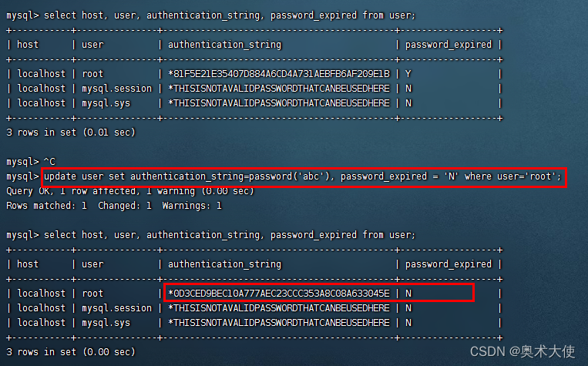Viewport: 588px width, 366px height.
Task: Click the password_expired header in second table
Action: 448,264
